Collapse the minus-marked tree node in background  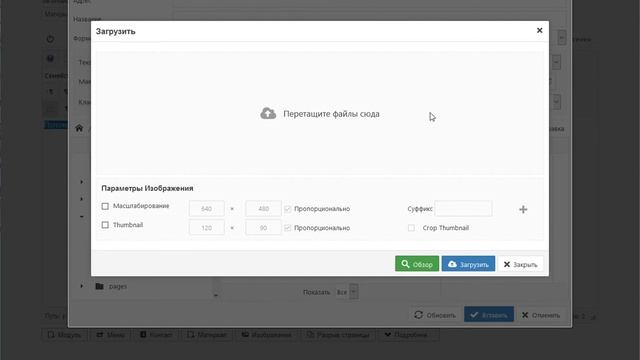[x=82, y=216]
